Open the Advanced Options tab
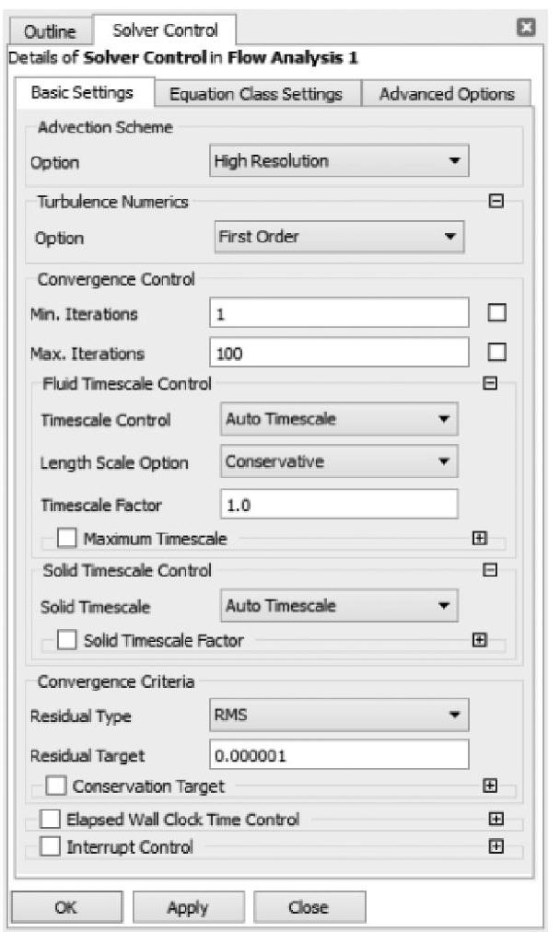The image size is (560, 932). (447, 94)
